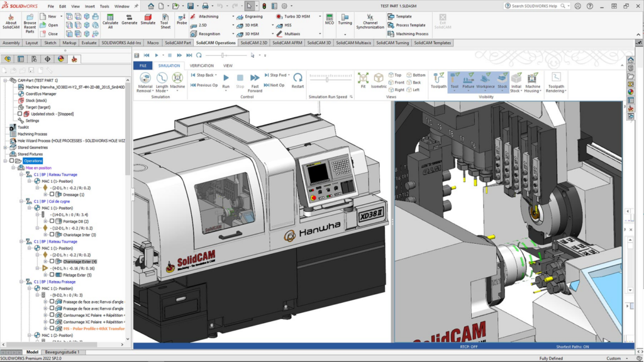Check the Dressage (1) operation checkbox
This screenshot has width=644, height=362.
pos(52,195)
